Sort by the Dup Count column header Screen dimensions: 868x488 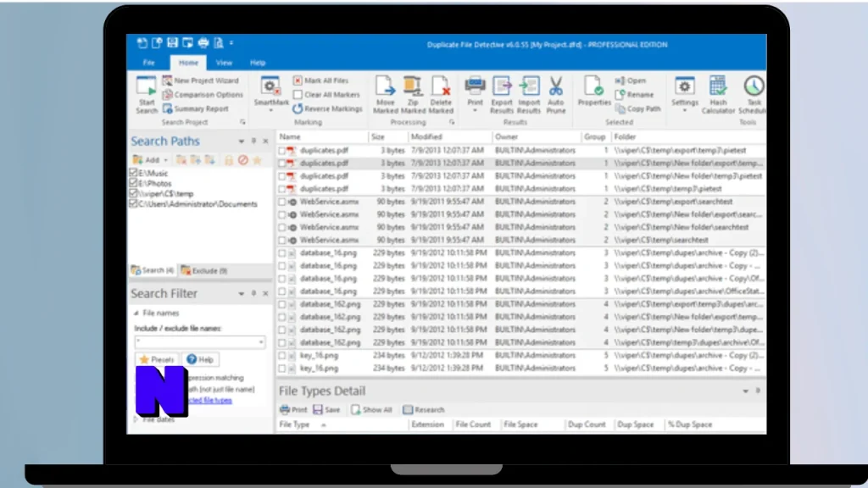tap(587, 424)
